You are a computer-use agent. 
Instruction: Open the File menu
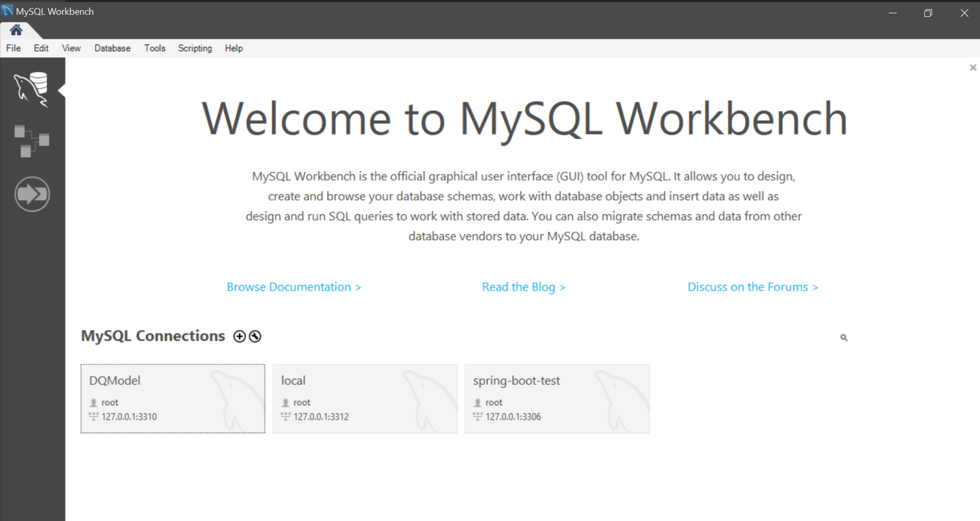pos(14,48)
